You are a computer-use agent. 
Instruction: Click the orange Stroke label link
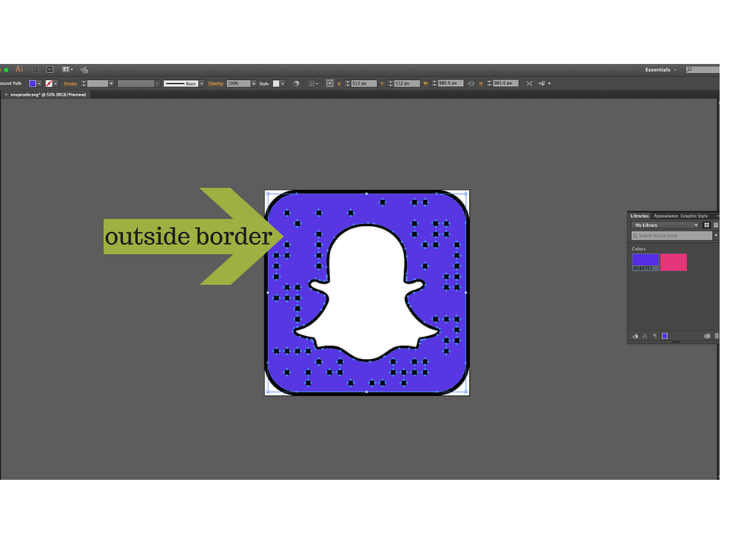pos(70,84)
